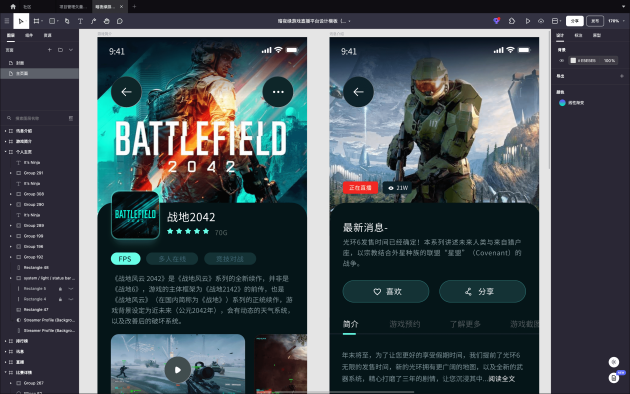The height and width of the screenshot is (394, 630).
Task: Select the Pen tool in toolbar
Action: tap(93, 21)
